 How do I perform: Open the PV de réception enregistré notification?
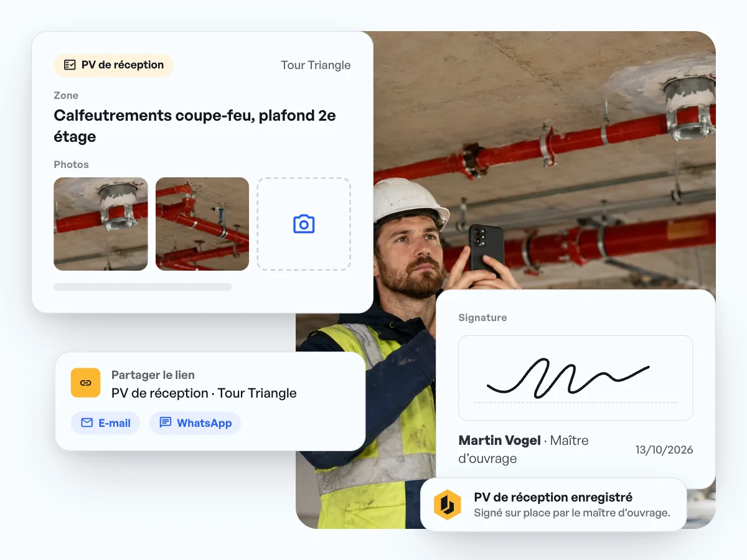click(x=553, y=505)
